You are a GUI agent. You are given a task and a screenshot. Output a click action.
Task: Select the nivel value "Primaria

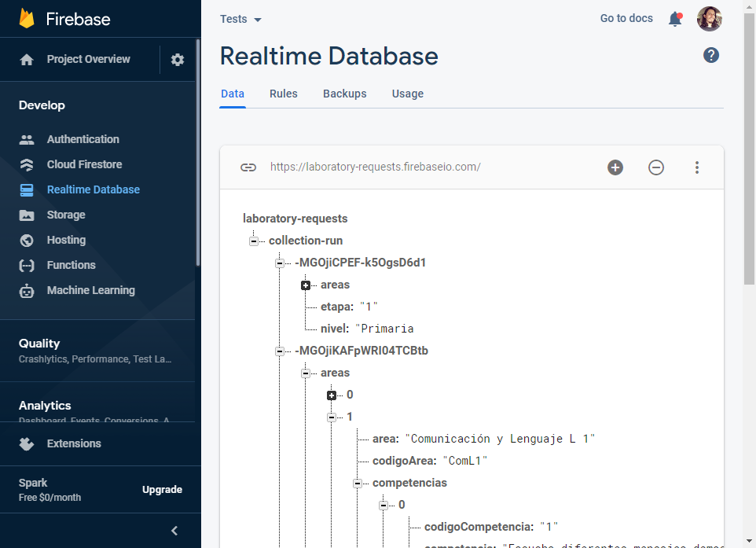click(385, 329)
